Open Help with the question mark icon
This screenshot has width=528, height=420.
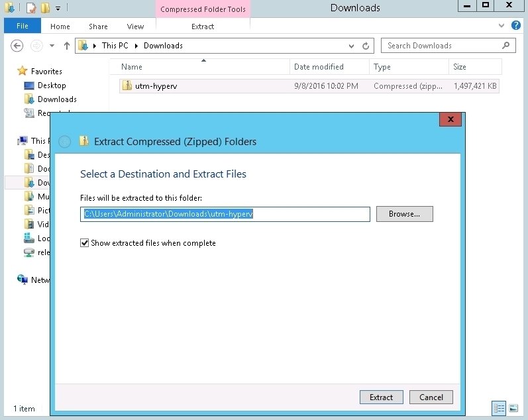point(516,25)
